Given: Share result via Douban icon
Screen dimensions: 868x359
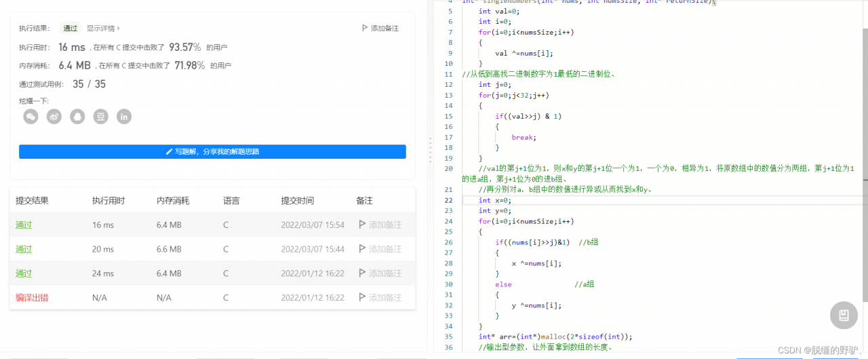Looking at the screenshot, I should coord(100,117).
